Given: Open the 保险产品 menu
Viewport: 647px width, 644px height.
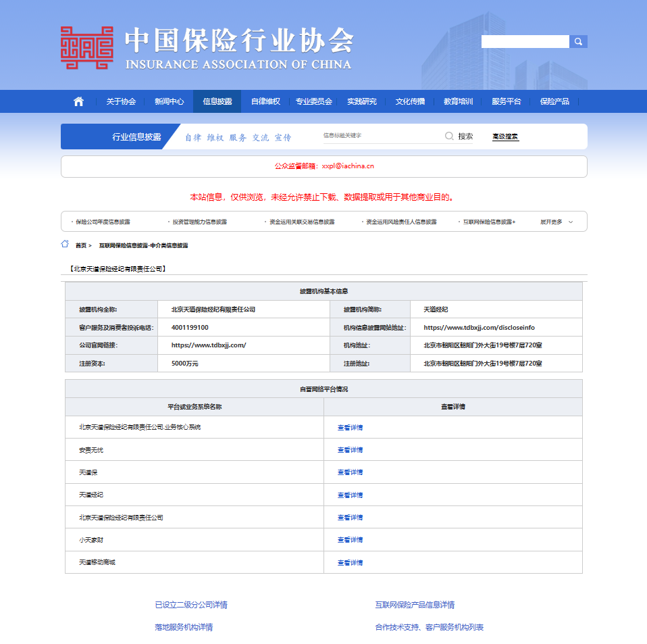Looking at the screenshot, I should (554, 101).
